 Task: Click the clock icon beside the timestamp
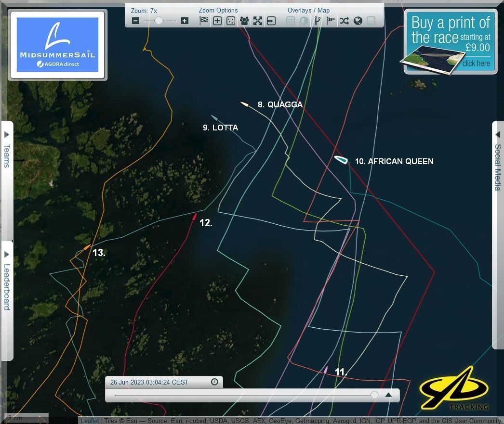[x=214, y=382]
